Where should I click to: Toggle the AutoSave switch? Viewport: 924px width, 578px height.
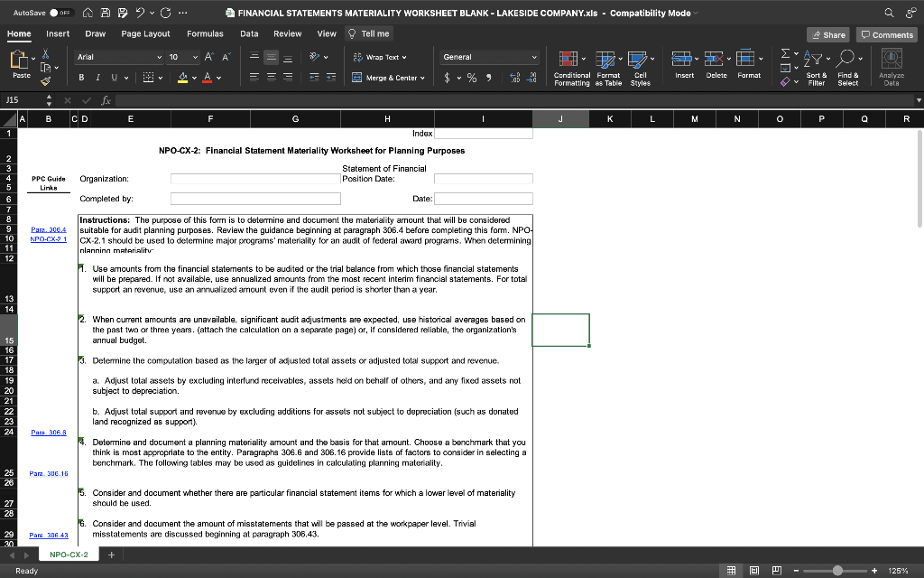[x=60, y=13]
